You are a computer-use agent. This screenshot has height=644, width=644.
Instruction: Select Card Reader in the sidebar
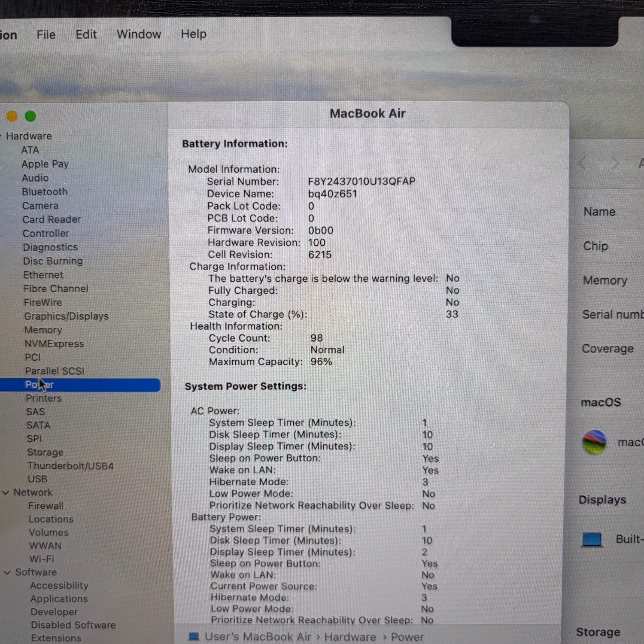(52, 219)
